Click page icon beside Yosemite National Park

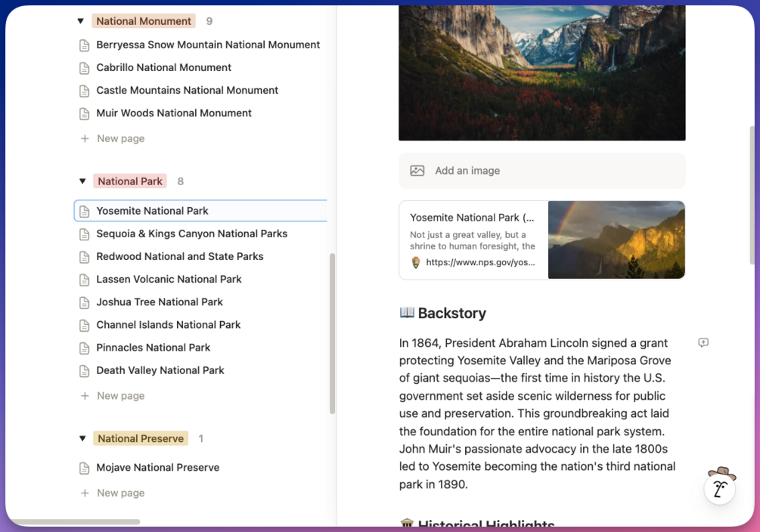(85, 212)
